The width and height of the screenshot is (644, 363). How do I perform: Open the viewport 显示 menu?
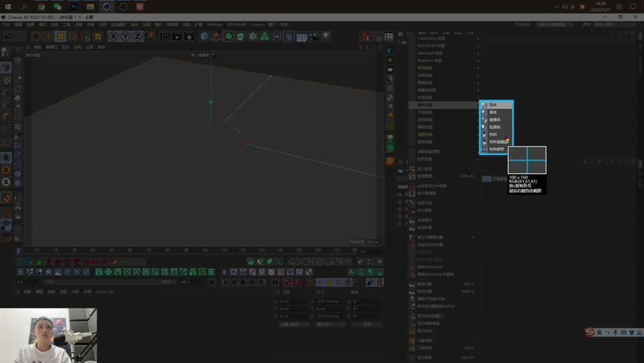[x=65, y=47]
